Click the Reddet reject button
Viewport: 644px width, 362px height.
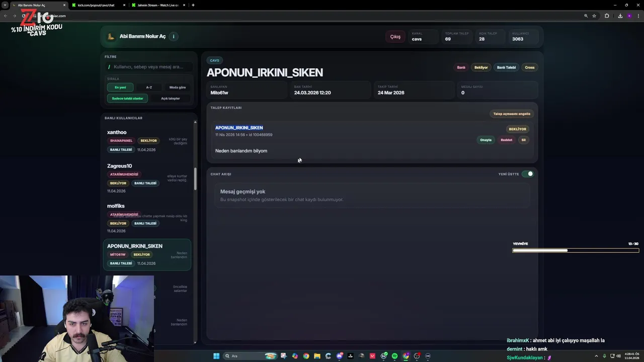(506, 140)
